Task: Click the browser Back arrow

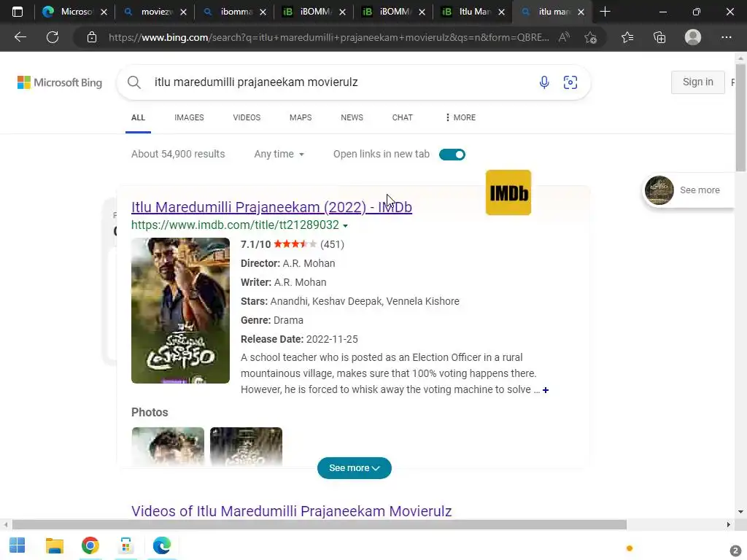Action: 20,37
